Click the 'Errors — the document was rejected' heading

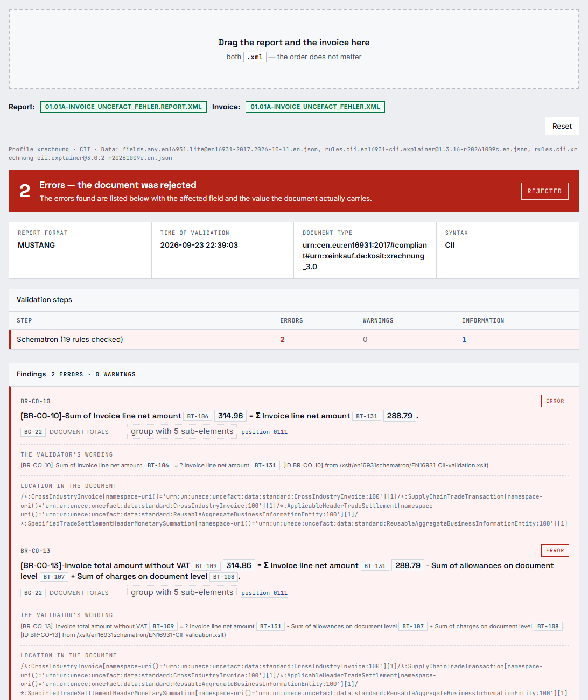[x=118, y=185]
